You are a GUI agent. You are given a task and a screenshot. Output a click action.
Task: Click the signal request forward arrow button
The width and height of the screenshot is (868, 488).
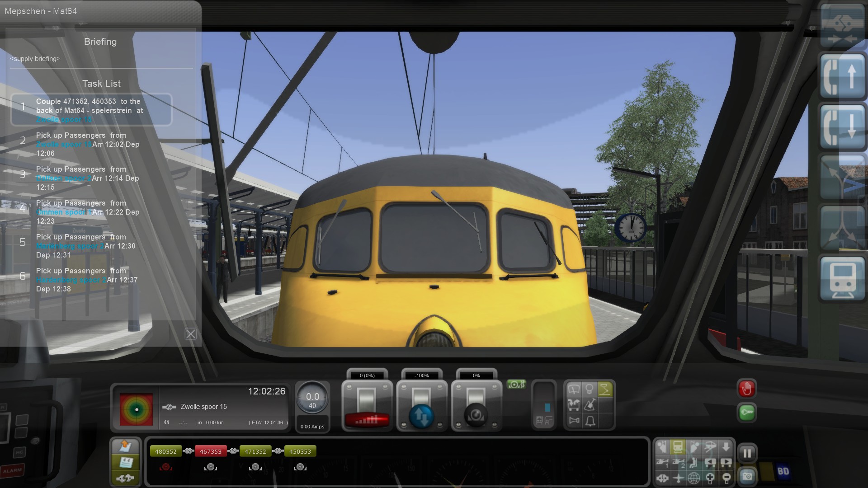842,76
